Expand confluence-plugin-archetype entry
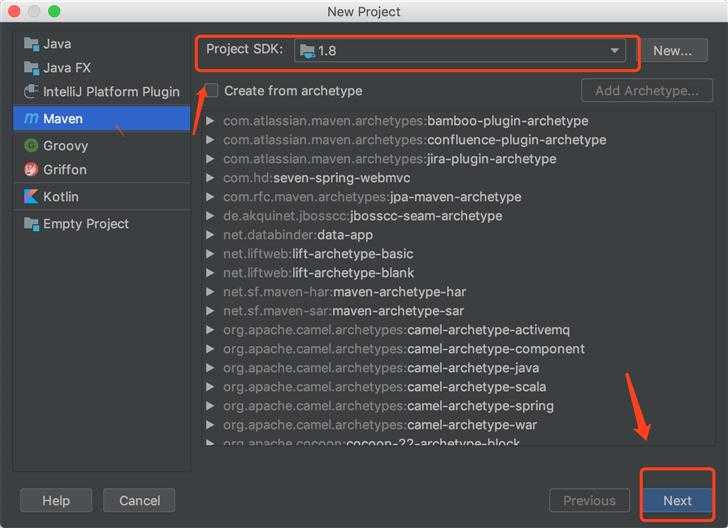The width and height of the screenshot is (728, 528). click(x=210, y=140)
